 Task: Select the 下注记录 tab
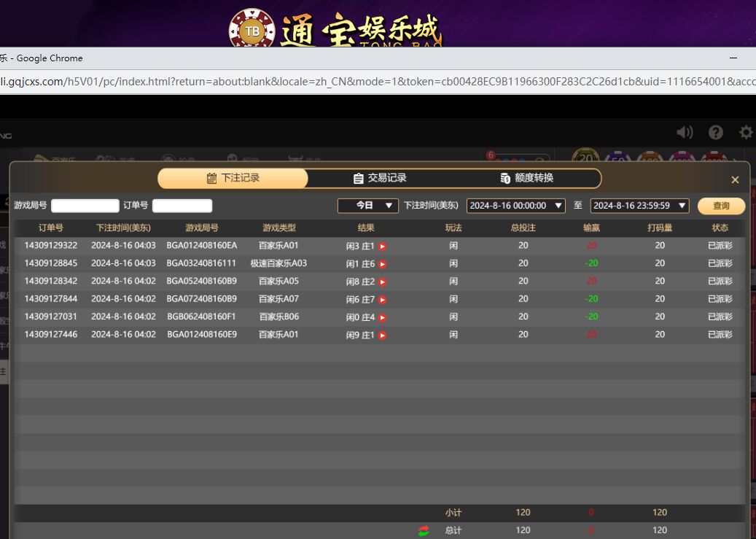point(233,178)
